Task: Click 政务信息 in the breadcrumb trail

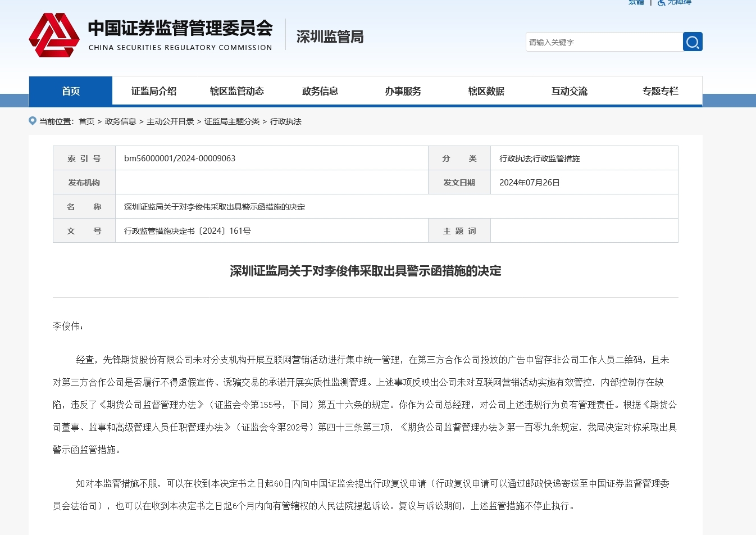Action: (121, 121)
